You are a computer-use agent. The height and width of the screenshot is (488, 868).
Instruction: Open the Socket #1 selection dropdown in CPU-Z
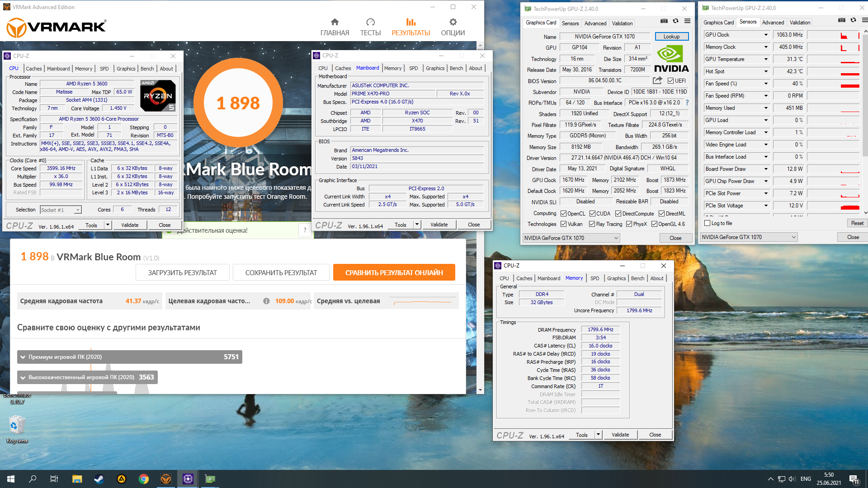click(x=61, y=210)
